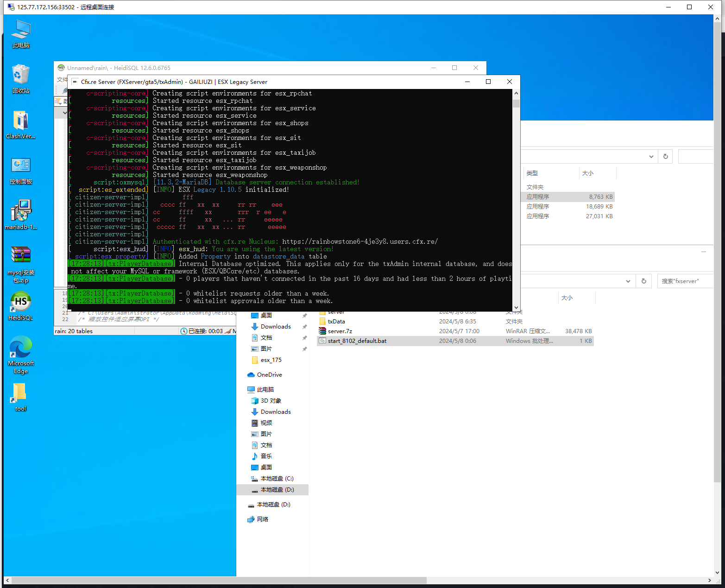Click the remote desktop connection title icon

(x=11, y=7)
